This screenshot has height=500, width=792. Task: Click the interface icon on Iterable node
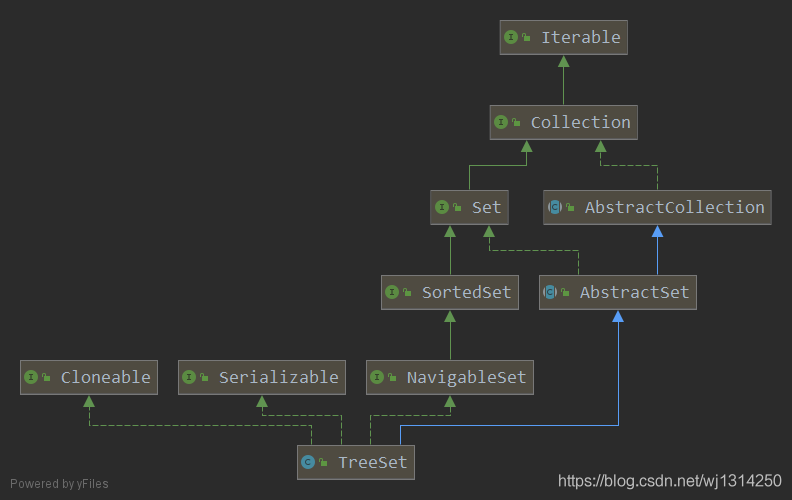pos(512,37)
